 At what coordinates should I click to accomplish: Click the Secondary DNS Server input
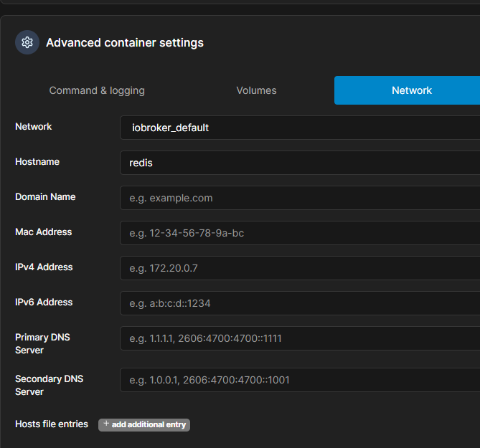299,380
